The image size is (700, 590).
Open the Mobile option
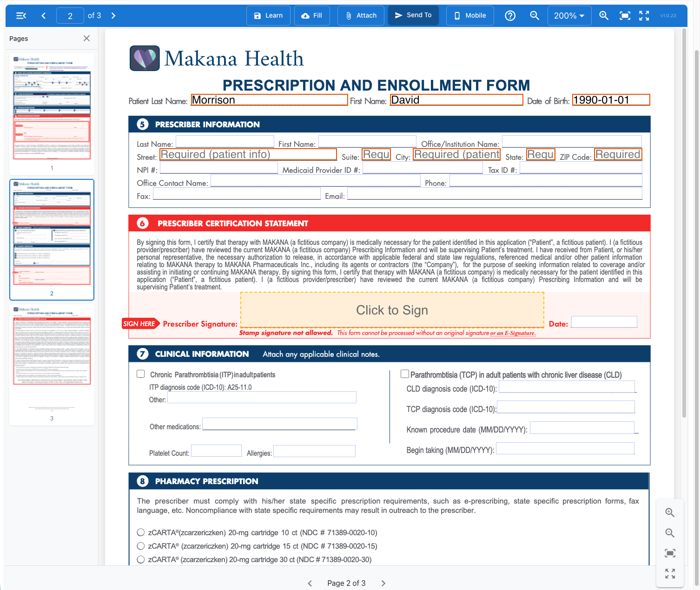(x=470, y=15)
